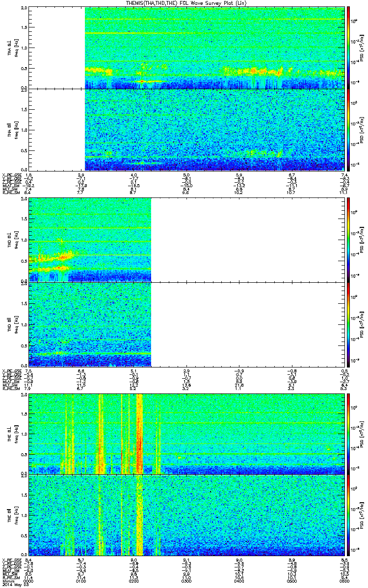Screen dimensions: 368x588
Task: Click the 2.0 tick on THA BL axis
Action: pyautogui.click(x=24, y=9)
